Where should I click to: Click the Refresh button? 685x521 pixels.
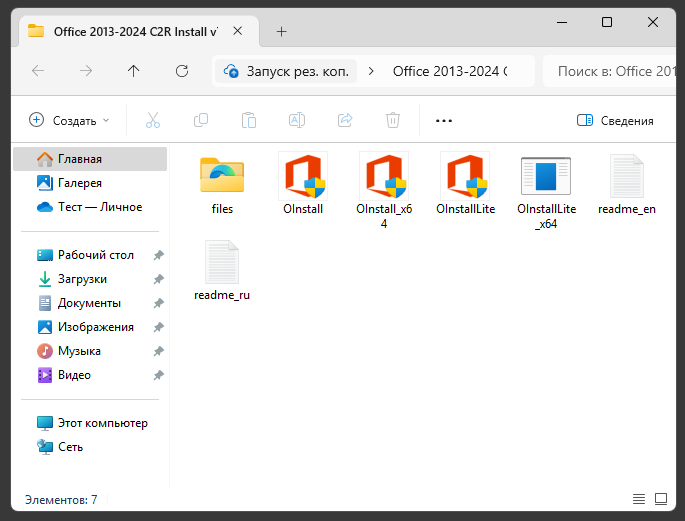[182, 71]
